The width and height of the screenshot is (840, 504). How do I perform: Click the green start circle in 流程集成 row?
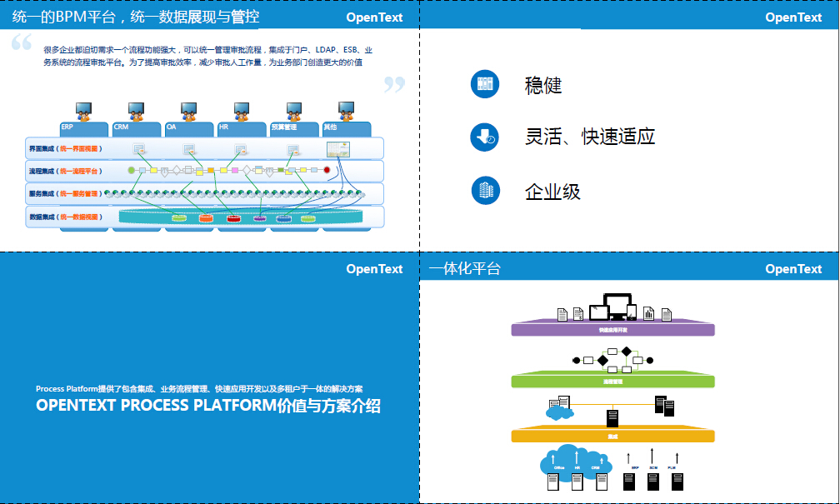(132, 170)
